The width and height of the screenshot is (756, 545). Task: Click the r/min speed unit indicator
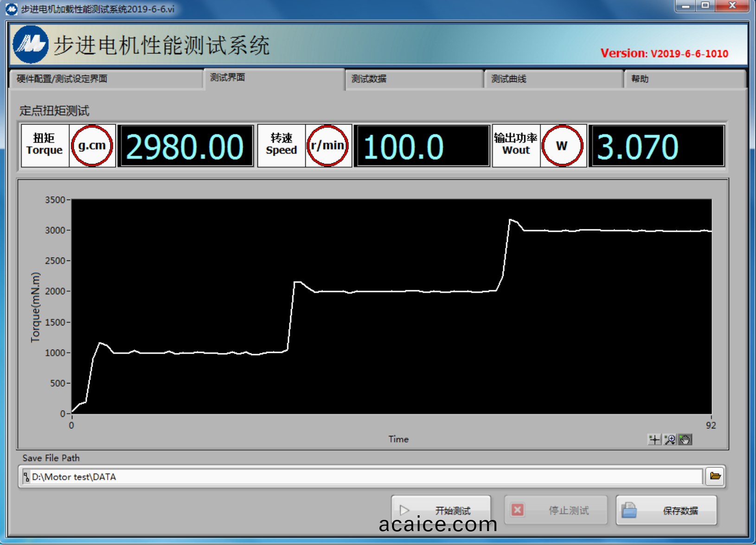[327, 146]
